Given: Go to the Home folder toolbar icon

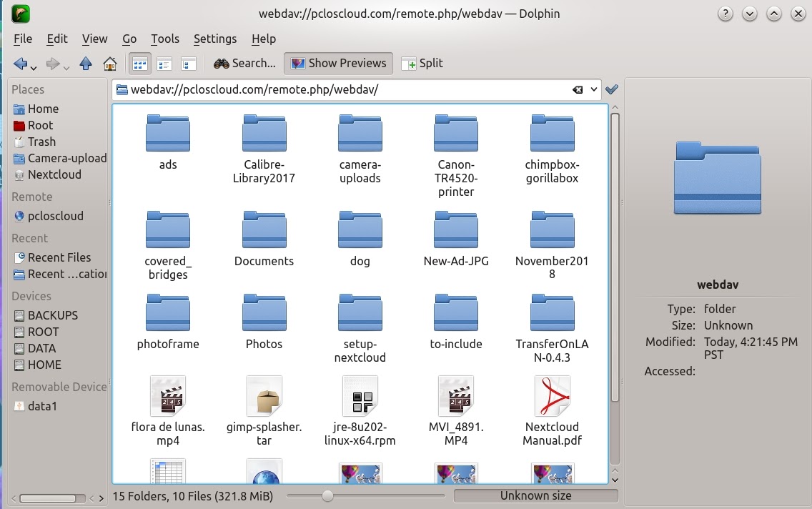Looking at the screenshot, I should [110, 63].
